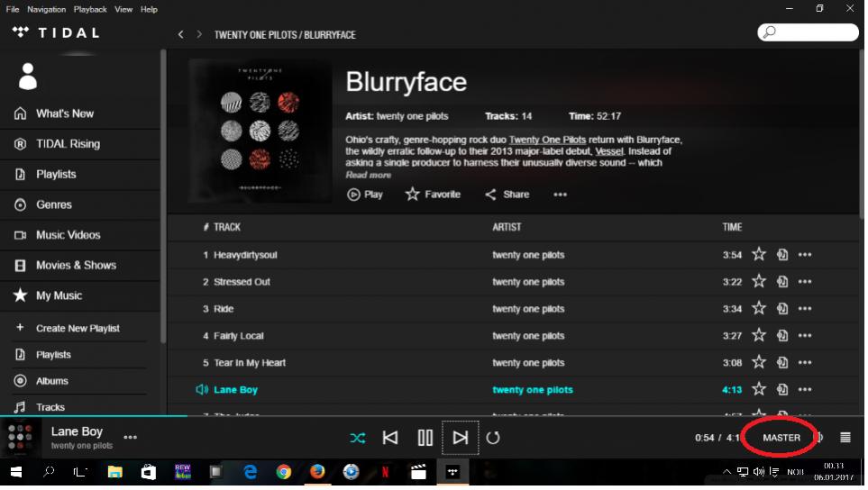Open the Playback menu
868x490 pixels.
(x=91, y=9)
